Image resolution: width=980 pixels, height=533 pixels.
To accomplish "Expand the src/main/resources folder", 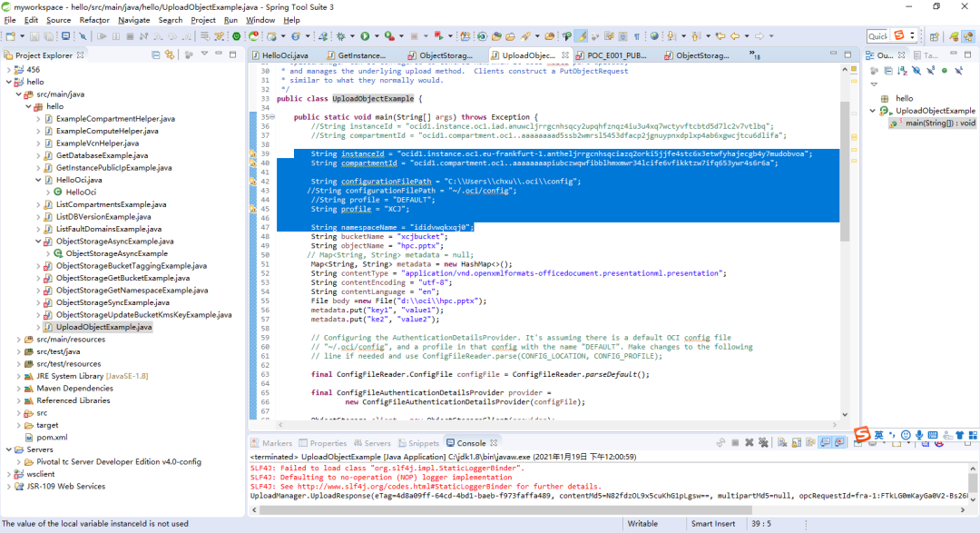I will coord(20,339).
